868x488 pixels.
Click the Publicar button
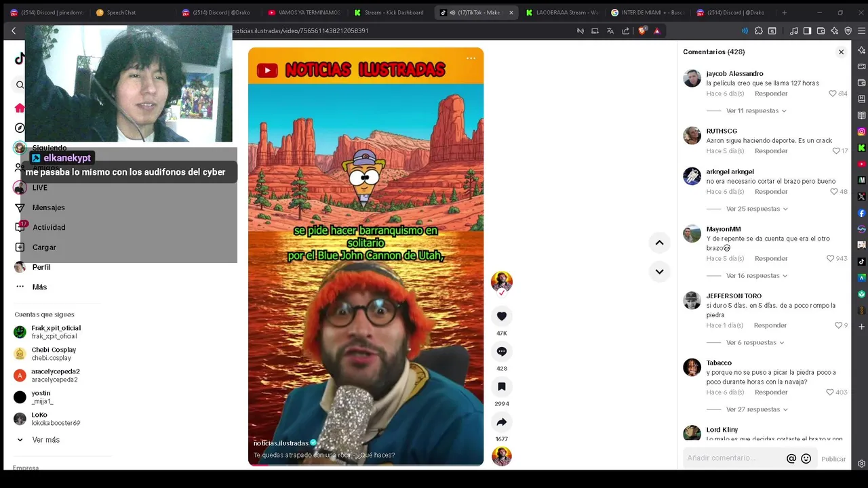[x=833, y=459]
